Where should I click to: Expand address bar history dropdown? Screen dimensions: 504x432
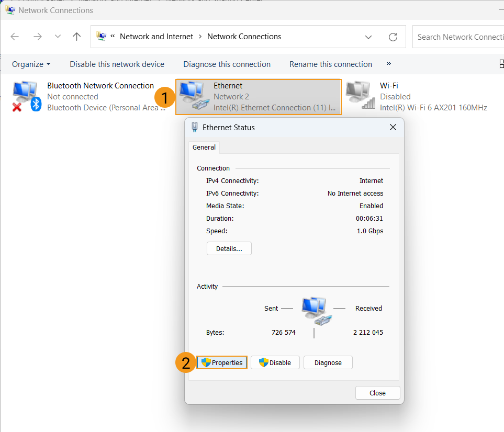(x=368, y=37)
